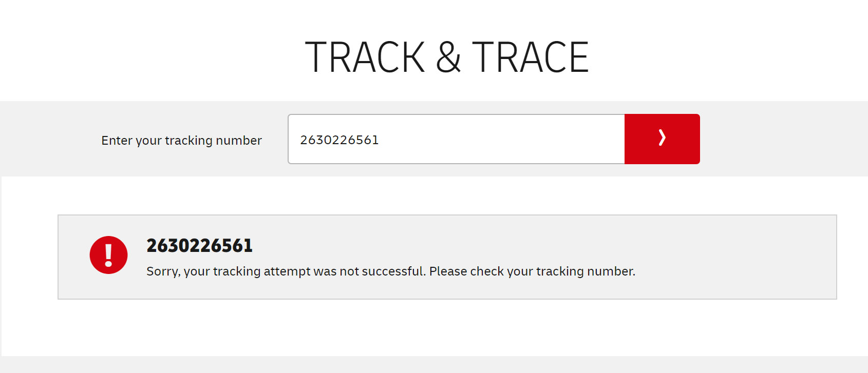Viewport: 868px width, 373px height.
Task: Click the 2630226561 text inside the input
Action: [339, 140]
